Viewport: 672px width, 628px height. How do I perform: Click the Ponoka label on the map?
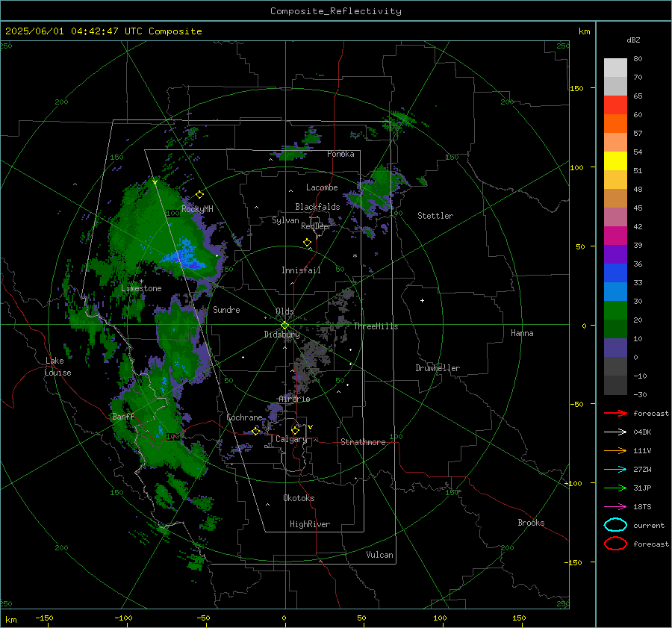(340, 154)
